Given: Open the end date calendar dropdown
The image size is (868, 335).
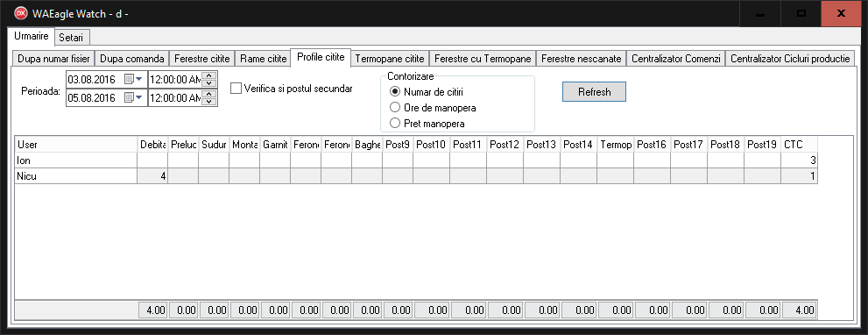Looking at the screenshot, I should (133, 98).
